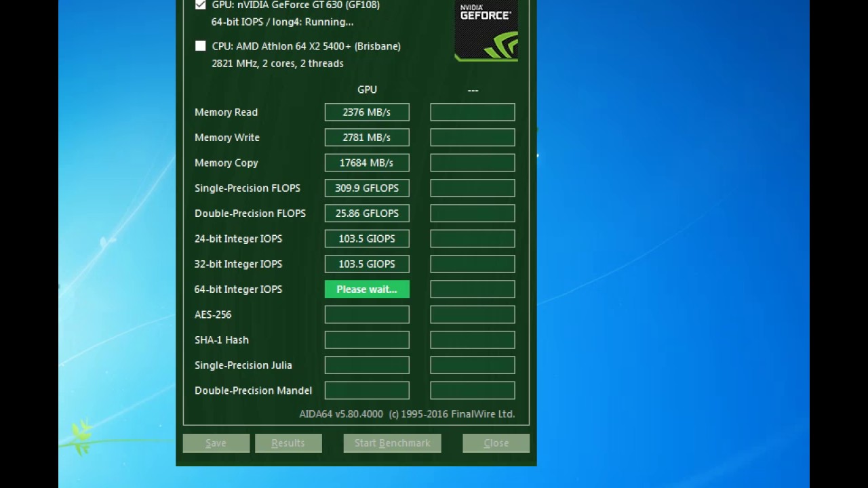
Task: Click the Double-Precision Mandel GPU result box
Action: click(367, 390)
